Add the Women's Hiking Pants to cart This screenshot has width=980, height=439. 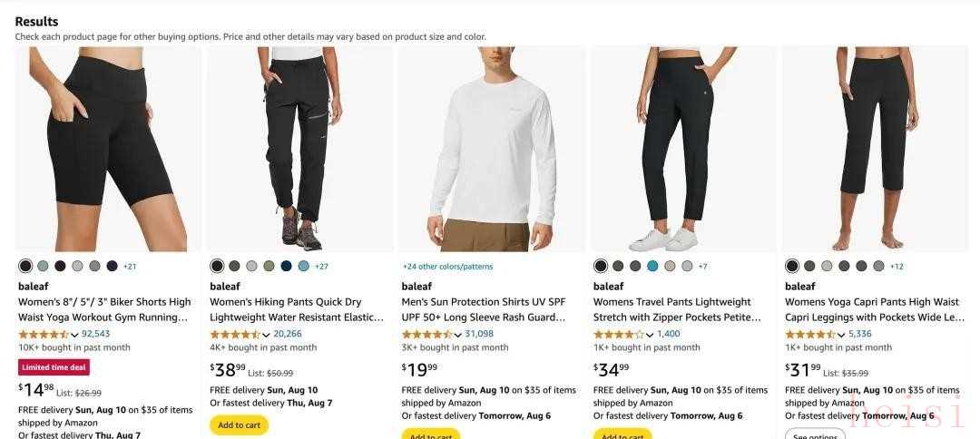click(x=239, y=425)
